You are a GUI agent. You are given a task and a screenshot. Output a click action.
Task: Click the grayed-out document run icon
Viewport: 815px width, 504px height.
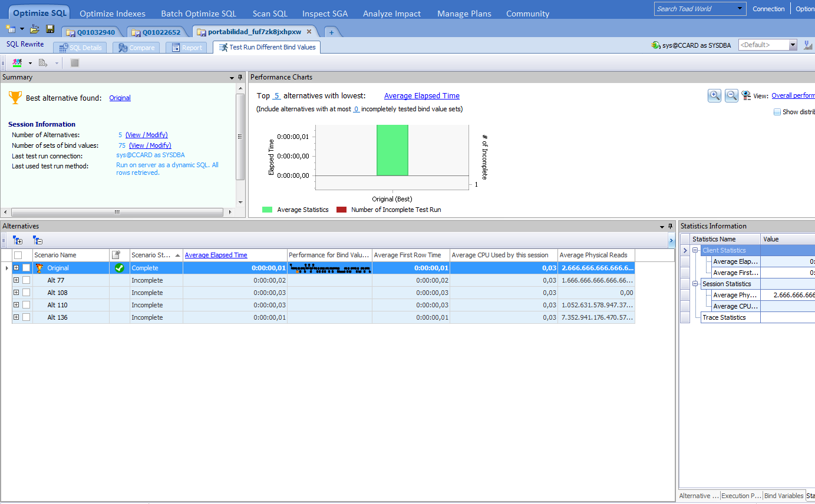(x=43, y=63)
